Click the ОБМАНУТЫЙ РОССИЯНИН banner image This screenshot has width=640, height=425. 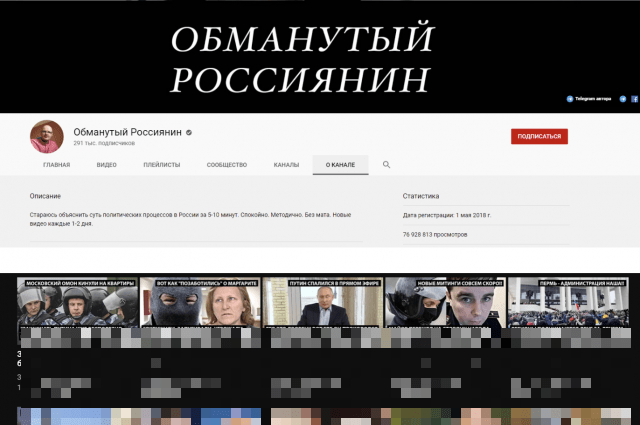point(302,55)
